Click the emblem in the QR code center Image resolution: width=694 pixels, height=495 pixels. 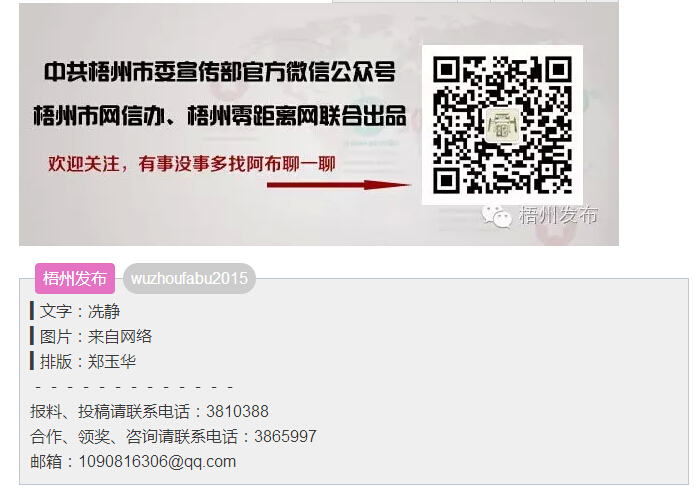(502, 125)
